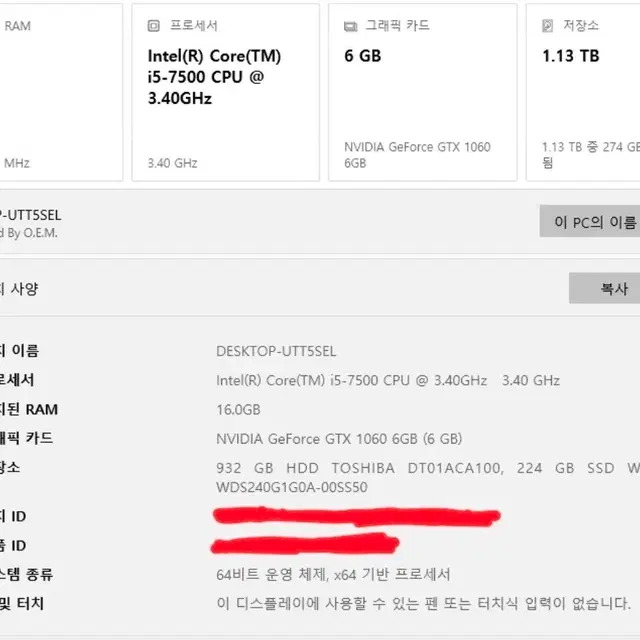Click the redacted product ID value

coord(305,544)
